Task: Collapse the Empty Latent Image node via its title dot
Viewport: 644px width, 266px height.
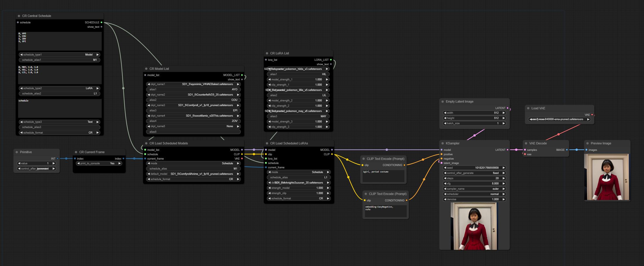Action: tap(443, 102)
